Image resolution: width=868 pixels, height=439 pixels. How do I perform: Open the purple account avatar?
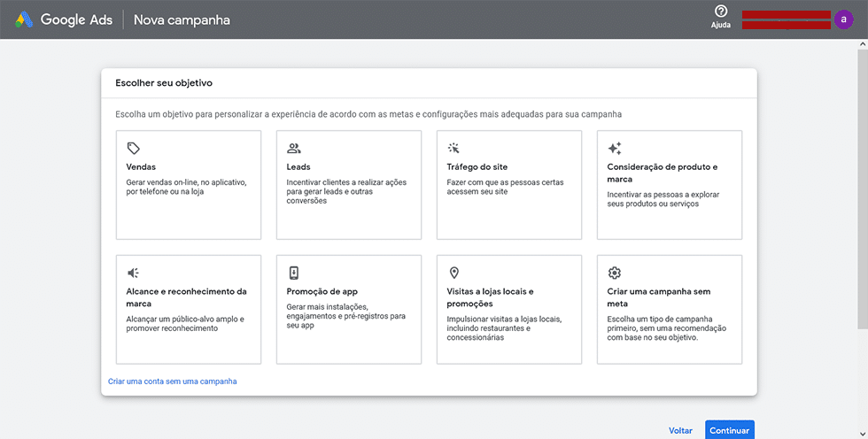tap(843, 19)
